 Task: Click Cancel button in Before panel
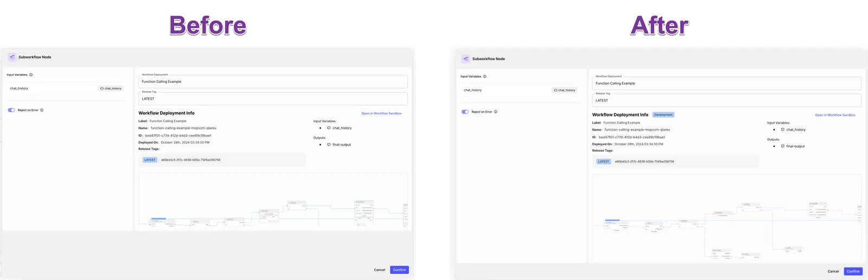(x=380, y=270)
